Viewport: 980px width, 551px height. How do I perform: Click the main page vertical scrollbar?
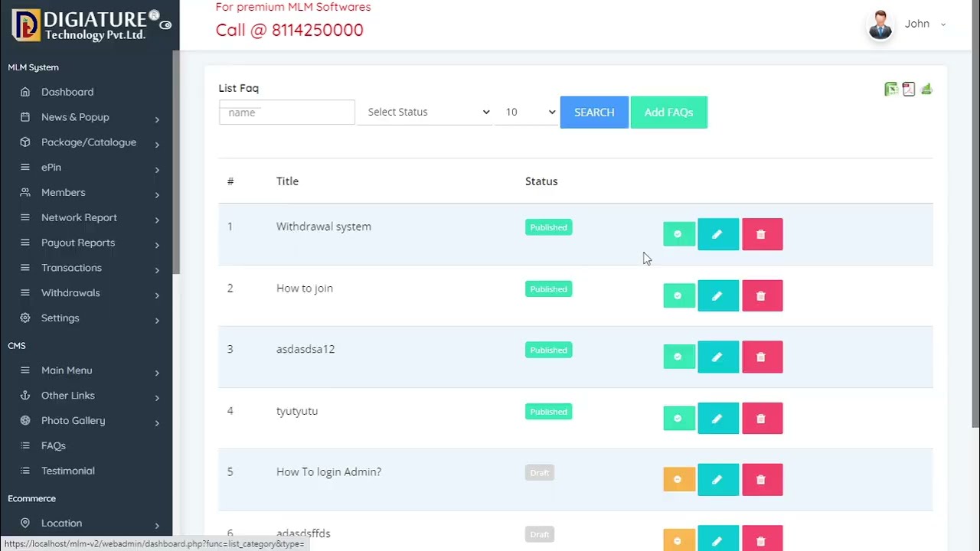coord(975,214)
